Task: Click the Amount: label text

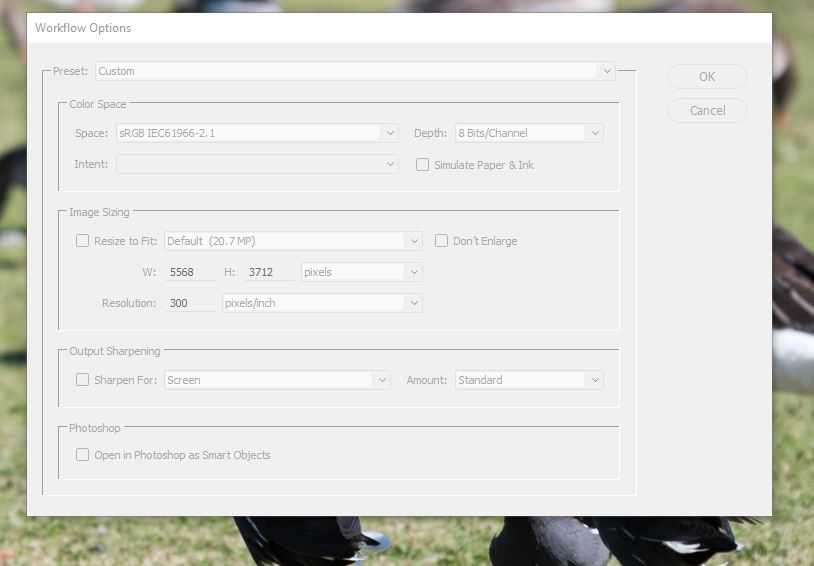Action: (427, 380)
